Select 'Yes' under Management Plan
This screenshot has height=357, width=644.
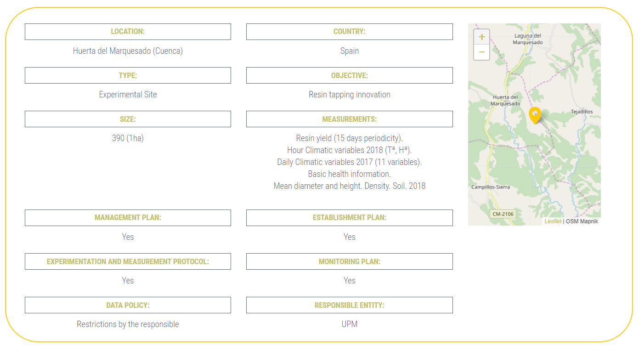pos(128,237)
